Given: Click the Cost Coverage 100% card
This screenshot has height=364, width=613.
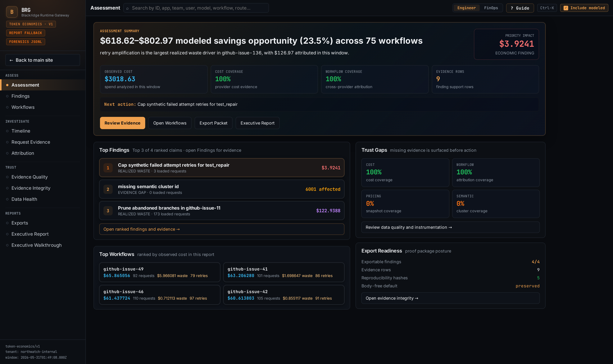Looking at the screenshot, I should [x=264, y=79].
